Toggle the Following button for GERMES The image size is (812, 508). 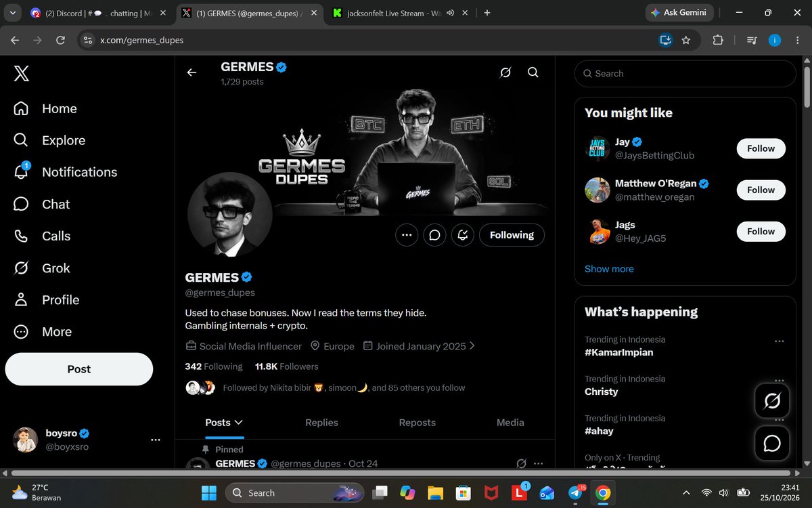coord(512,235)
